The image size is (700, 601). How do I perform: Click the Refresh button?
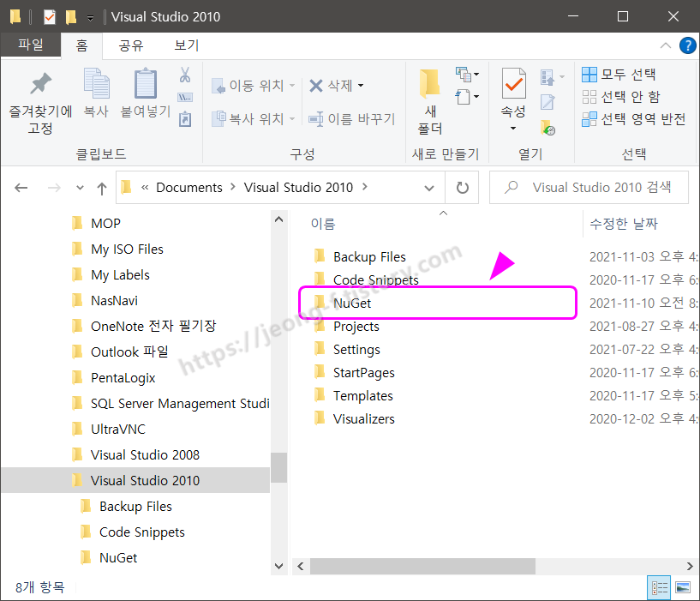pyautogui.click(x=462, y=188)
